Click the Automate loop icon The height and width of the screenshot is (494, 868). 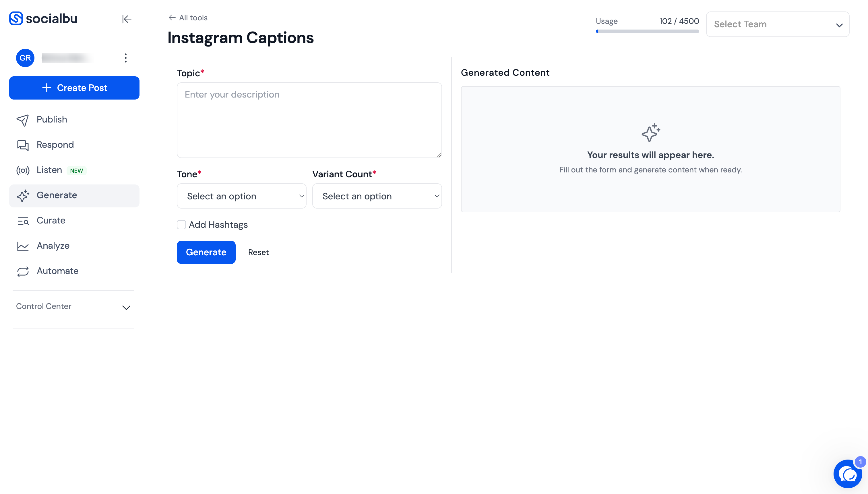pos(23,271)
